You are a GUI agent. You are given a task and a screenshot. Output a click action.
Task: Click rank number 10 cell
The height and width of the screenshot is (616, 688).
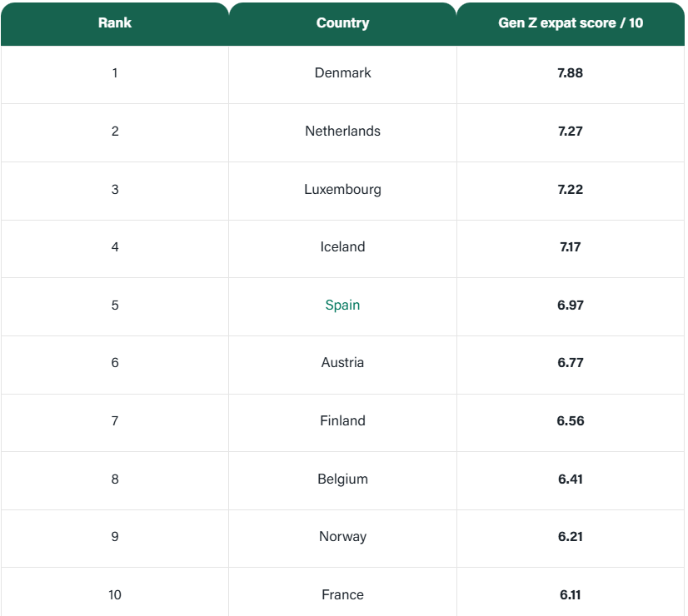[x=115, y=594]
